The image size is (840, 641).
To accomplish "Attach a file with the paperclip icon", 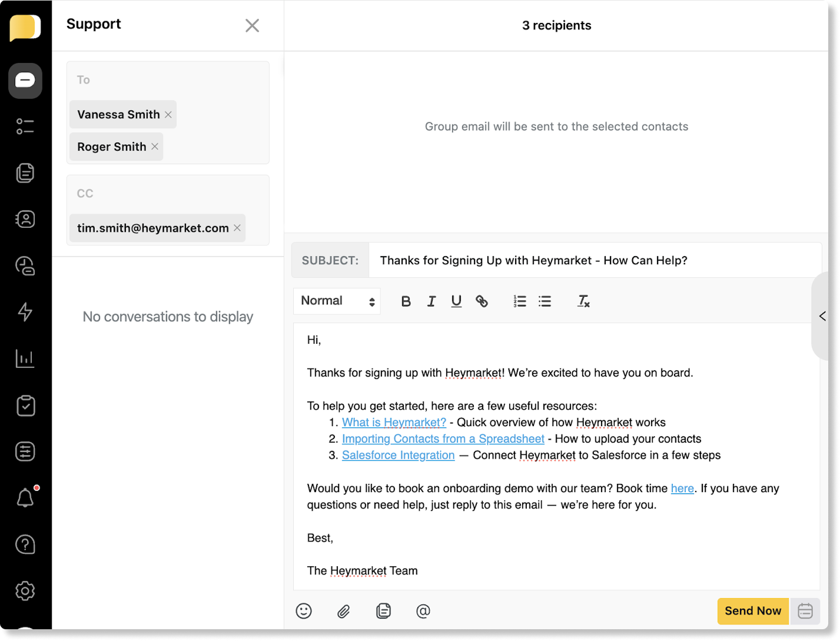I will [x=344, y=611].
